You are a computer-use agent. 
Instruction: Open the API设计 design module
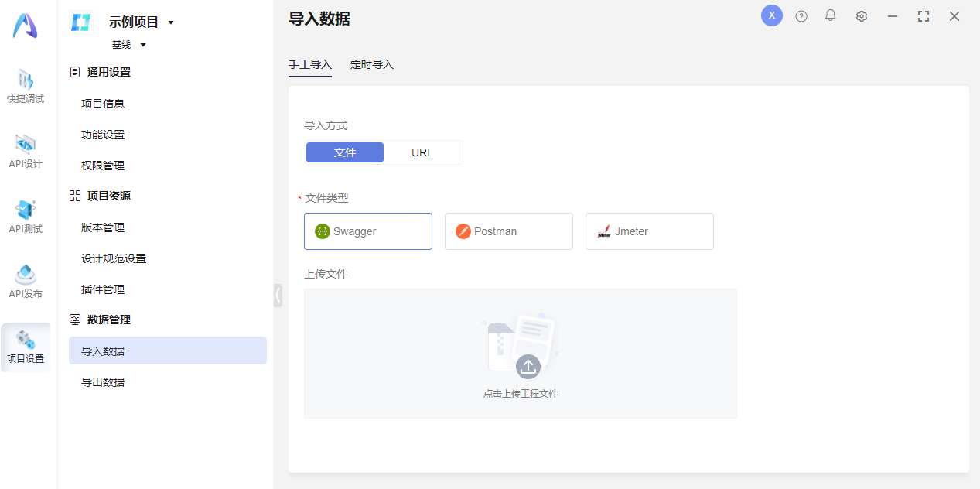coord(26,151)
